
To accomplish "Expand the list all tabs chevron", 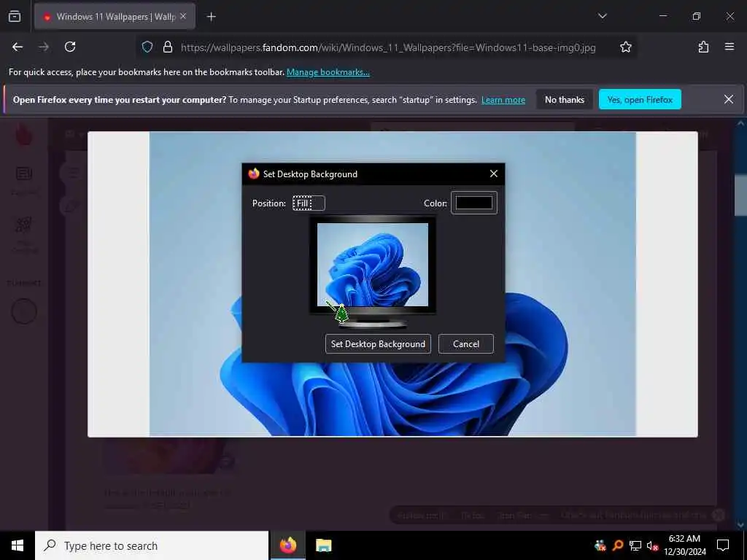I will coord(602,16).
